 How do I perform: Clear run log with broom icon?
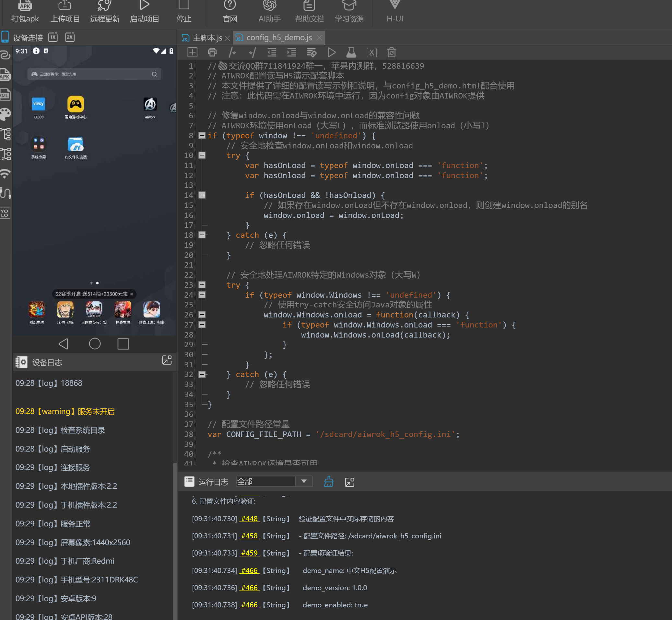click(328, 482)
